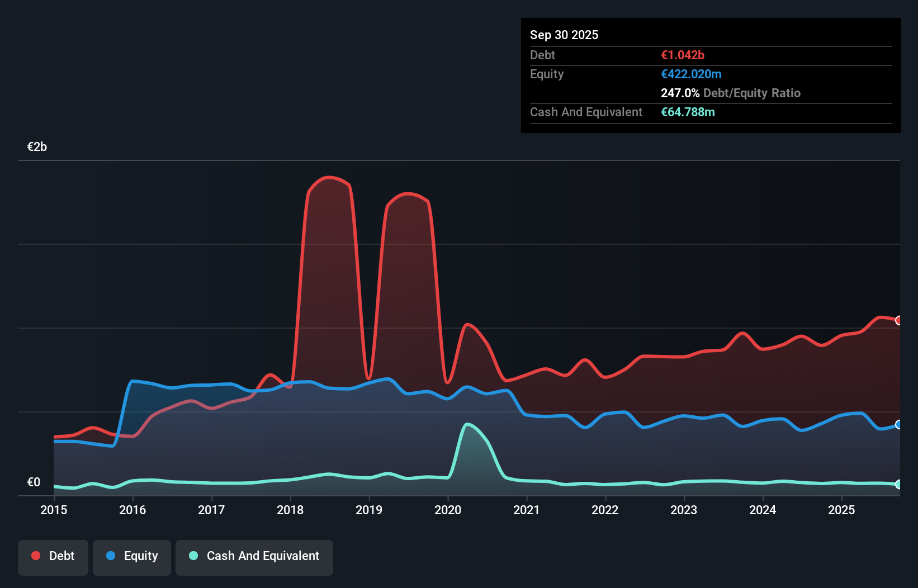Click the teal Cash And Equivalent legend dot
The width and height of the screenshot is (918, 588).
[x=192, y=556]
